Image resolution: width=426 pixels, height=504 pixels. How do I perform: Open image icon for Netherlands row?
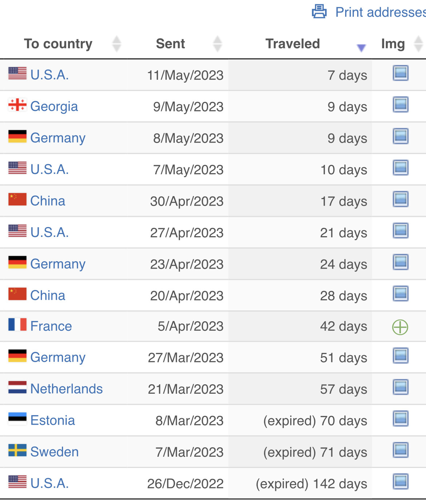pos(401,387)
